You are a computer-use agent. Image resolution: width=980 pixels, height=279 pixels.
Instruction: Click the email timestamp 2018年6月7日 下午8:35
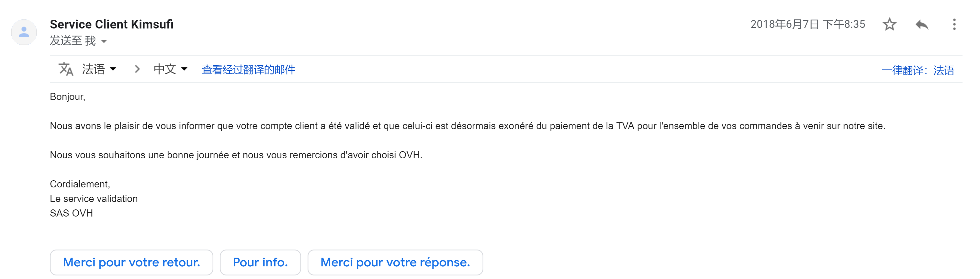click(807, 24)
